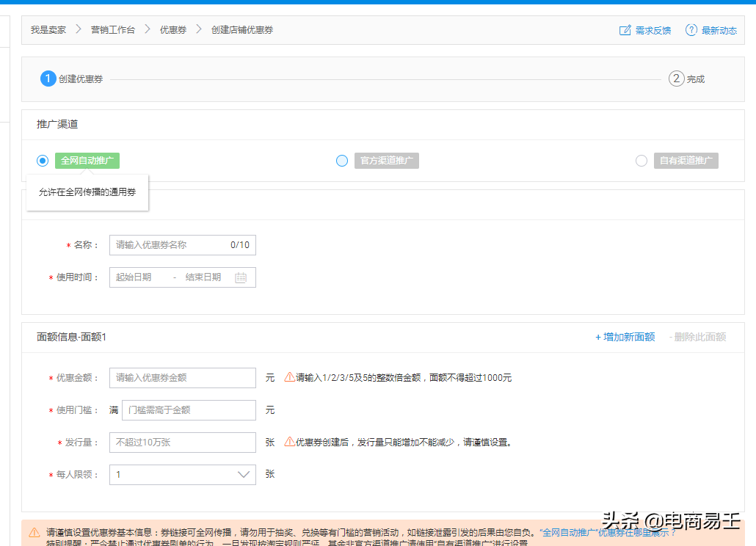Click the 允许在全网传播的通用券 tooltip text
The image size is (756, 546).
pyautogui.click(x=87, y=192)
